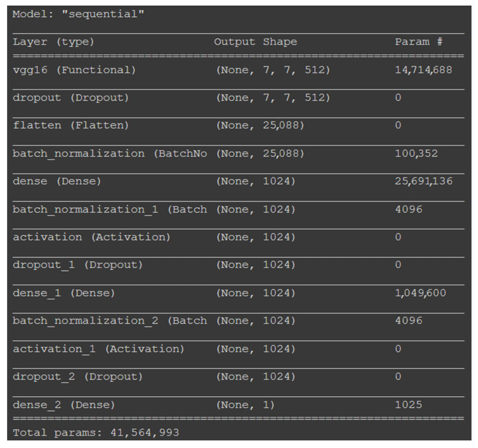This screenshot has width=478, height=448.
Task: Click vgg16 parameter count 14,714,688
Action: click(x=423, y=70)
